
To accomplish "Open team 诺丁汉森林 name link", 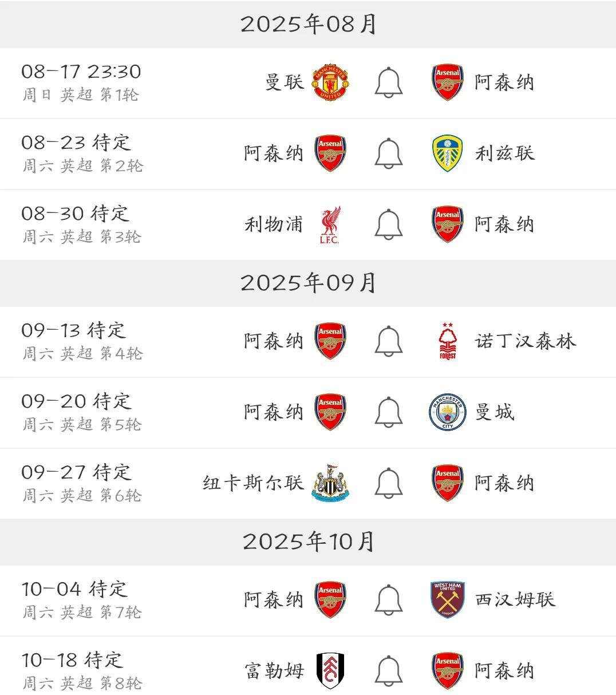I will 525,341.
